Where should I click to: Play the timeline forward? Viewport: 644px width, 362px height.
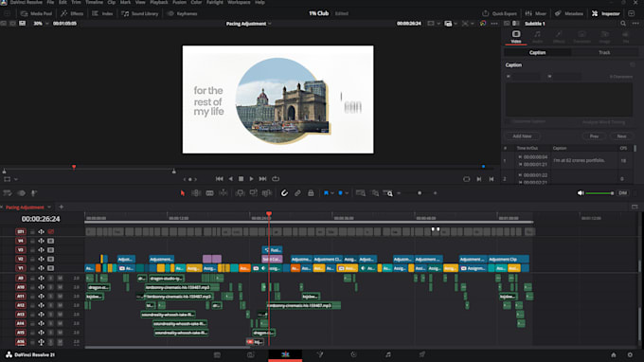point(251,179)
